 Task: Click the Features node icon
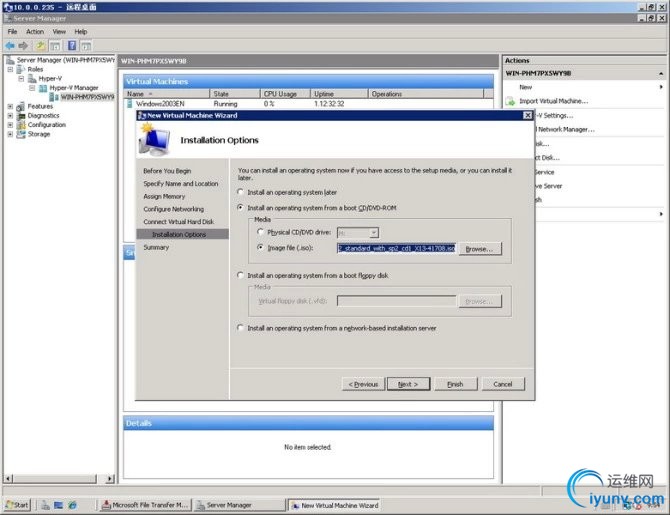[21, 106]
